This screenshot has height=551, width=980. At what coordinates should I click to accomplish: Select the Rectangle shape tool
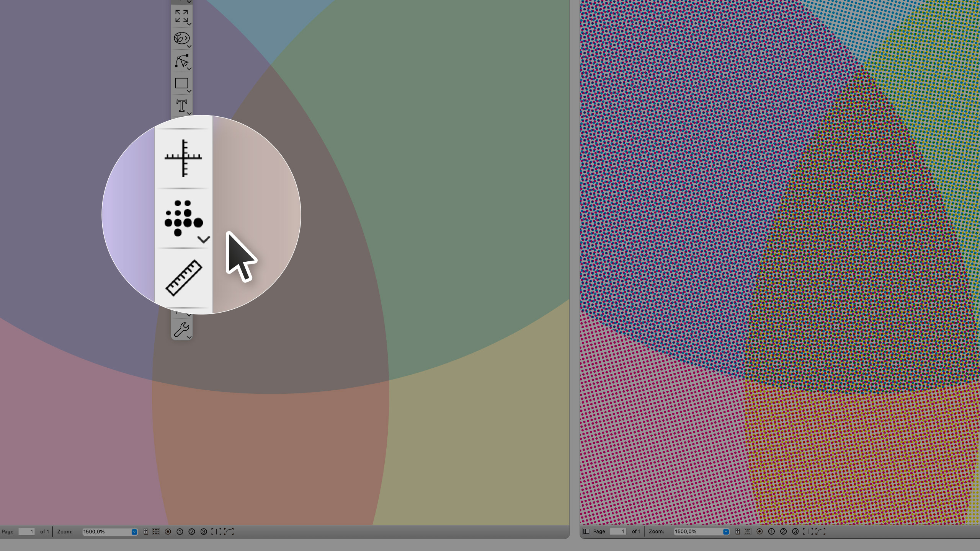pyautogui.click(x=181, y=83)
